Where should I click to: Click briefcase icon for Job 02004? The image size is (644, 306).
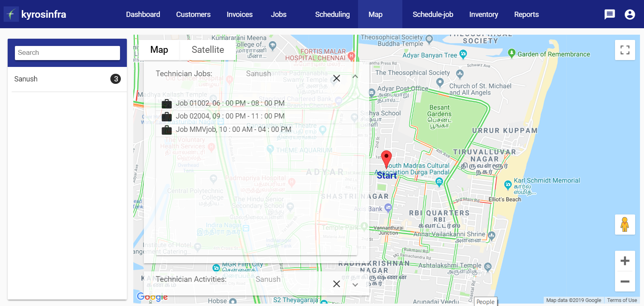pyautogui.click(x=167, y=117)
